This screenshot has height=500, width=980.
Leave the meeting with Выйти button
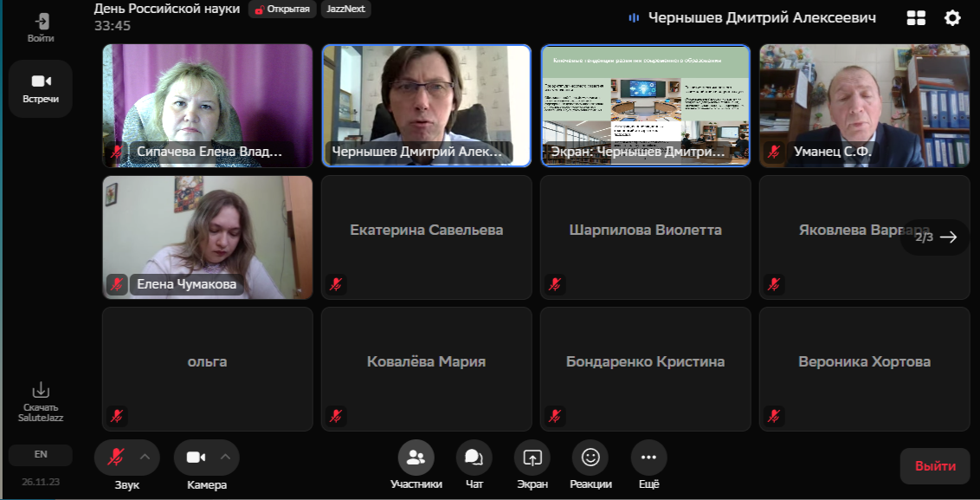pyautogui.click(x=935, y=466)
